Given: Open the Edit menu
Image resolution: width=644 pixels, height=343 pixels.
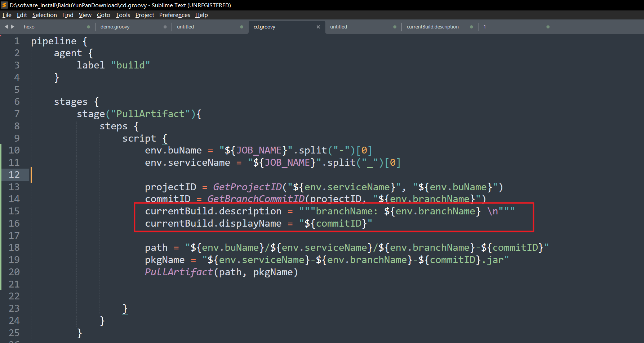Looking at the screenshot, I should click(22, 15).
